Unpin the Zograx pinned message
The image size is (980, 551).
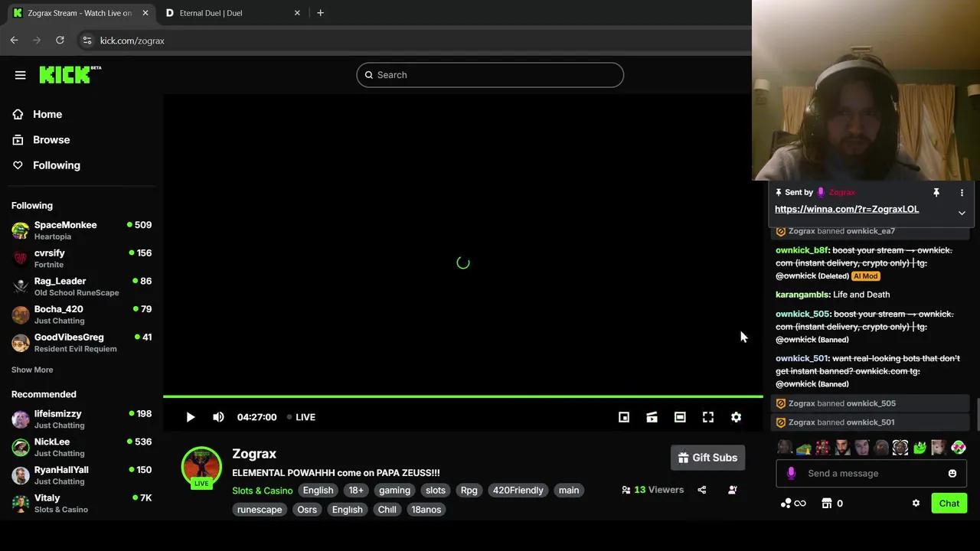pos(936,192)
